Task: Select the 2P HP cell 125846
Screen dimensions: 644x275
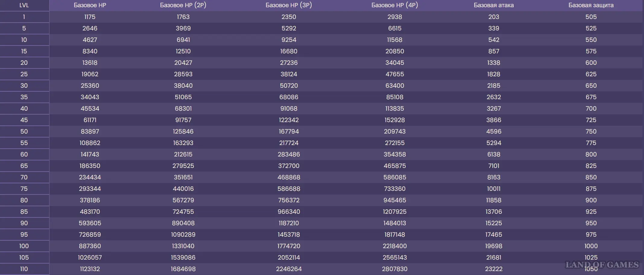Action: tap(183, 131)
